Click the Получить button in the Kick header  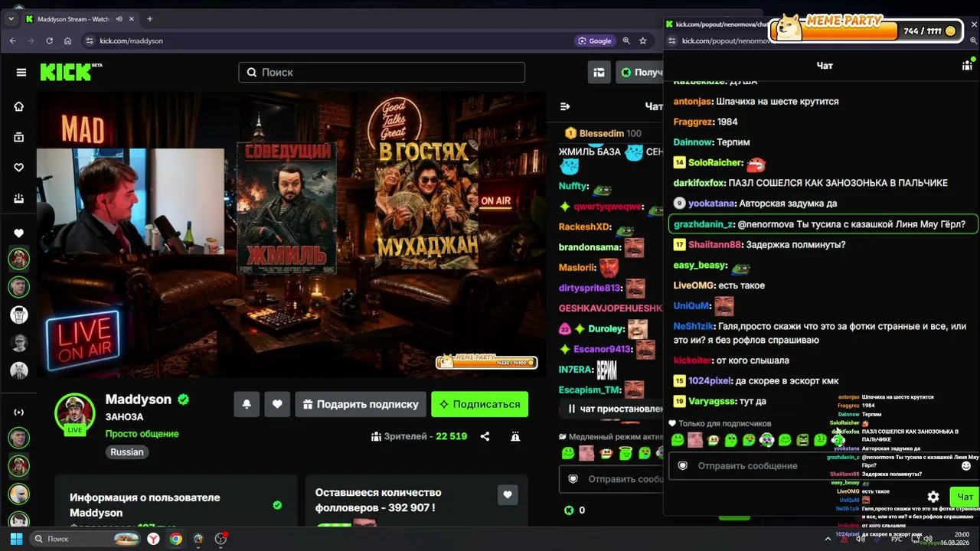pos(640,72)
